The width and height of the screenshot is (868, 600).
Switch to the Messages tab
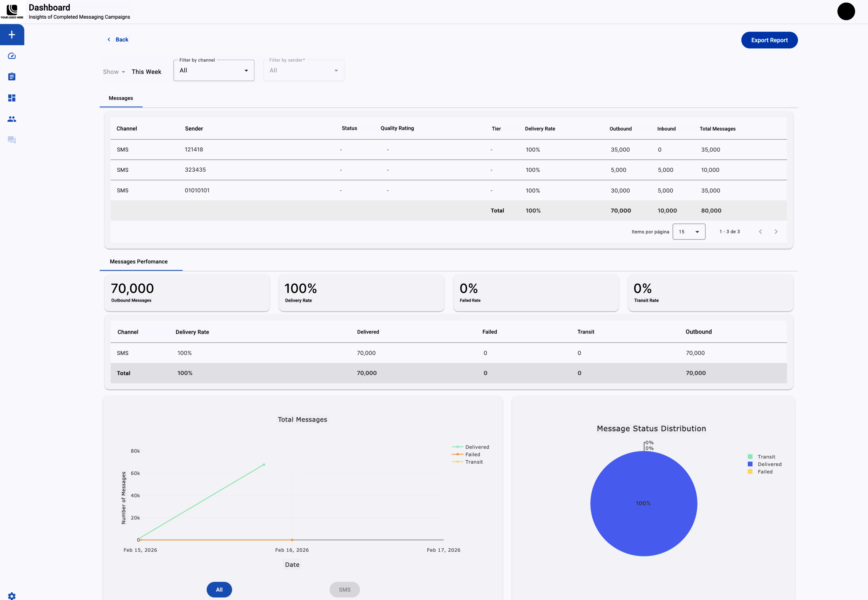(121, 98)
